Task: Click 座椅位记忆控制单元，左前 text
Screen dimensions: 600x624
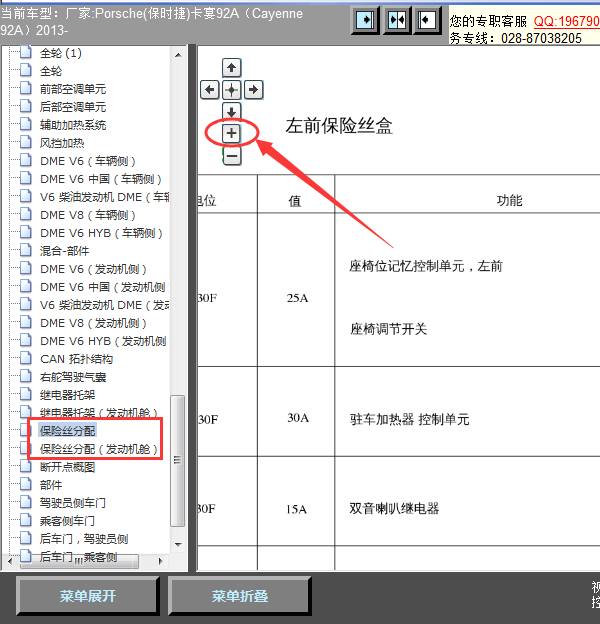Action: pyautogui.click(x=426, y=266)
